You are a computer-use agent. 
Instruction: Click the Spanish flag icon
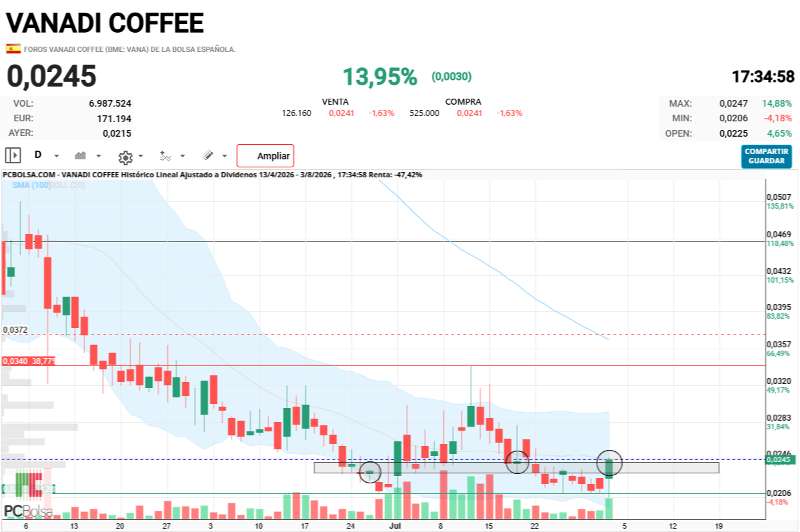click(13, 49)
